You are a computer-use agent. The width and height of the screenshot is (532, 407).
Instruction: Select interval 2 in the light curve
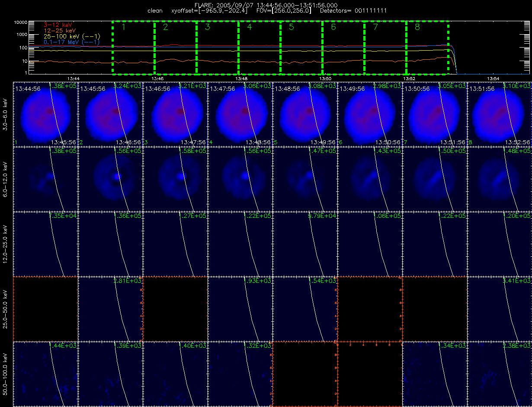click(176, 47)
